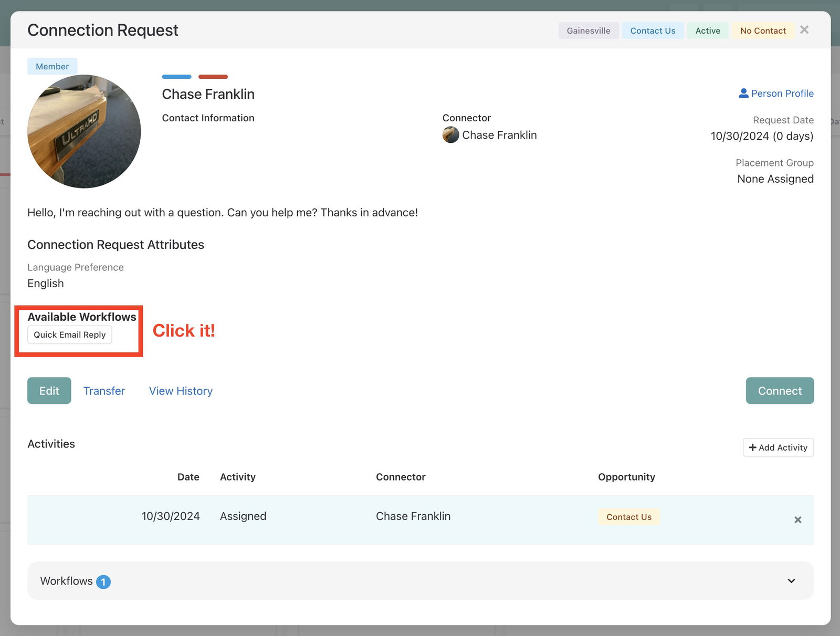
Task: Click the Connector column header in activities
Action: (x=401, y=477)
